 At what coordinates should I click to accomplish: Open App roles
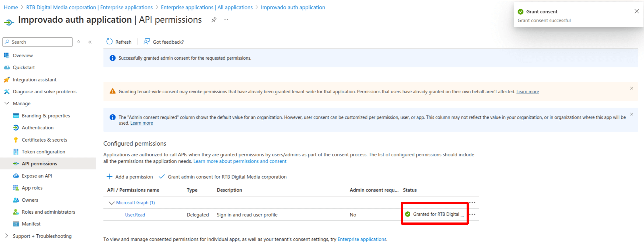coord(32,188)
